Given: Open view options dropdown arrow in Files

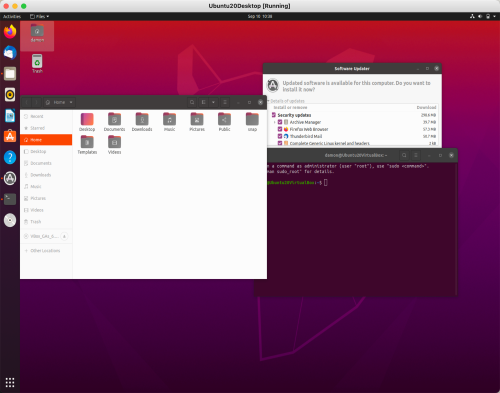Looking at the screenshot, I should (213, 102).
